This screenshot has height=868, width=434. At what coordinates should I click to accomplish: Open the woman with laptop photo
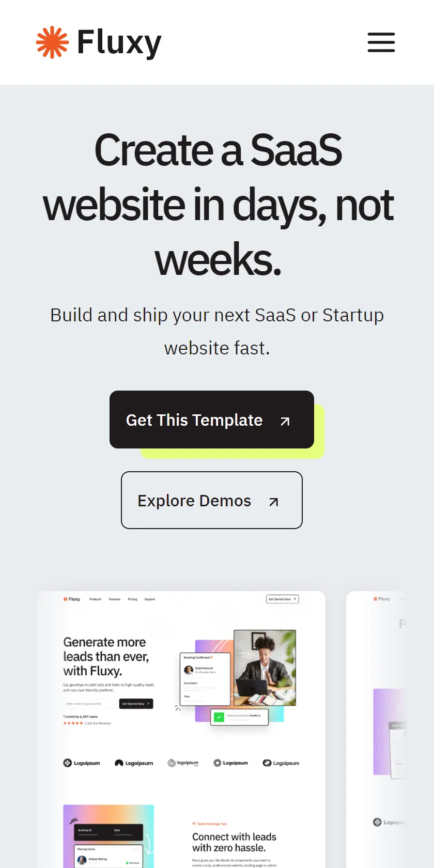pyautogui.click(x=265, y=668)
